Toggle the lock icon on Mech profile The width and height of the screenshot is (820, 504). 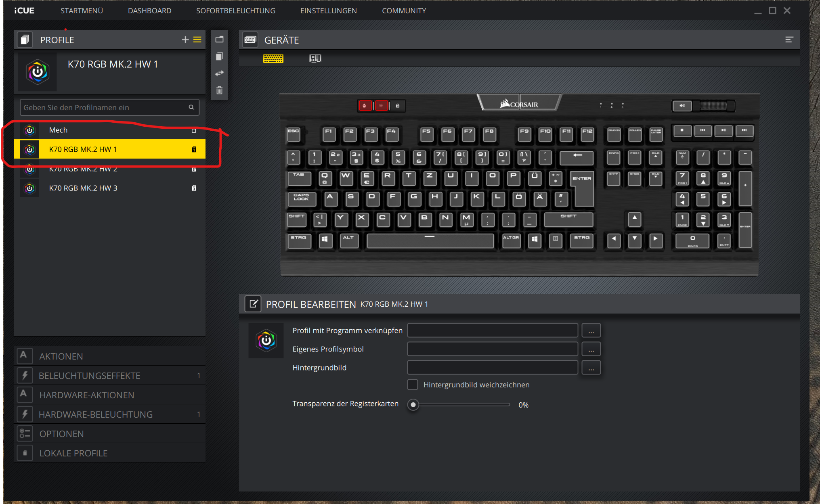[194, 130]
